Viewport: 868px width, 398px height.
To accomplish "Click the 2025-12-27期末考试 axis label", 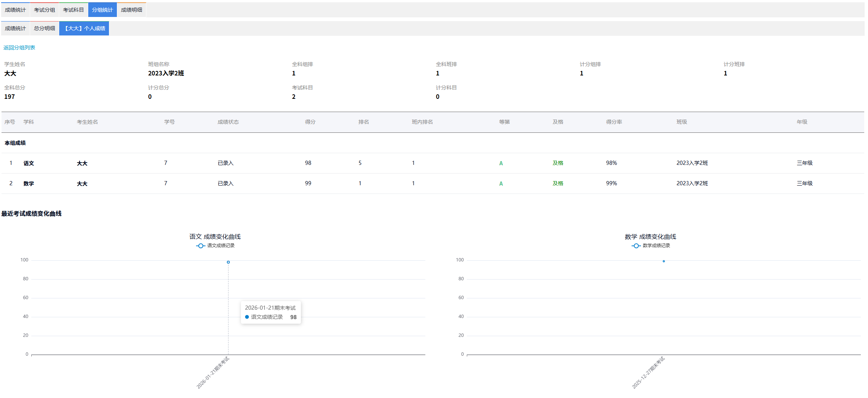I will pyautogui.click(x=649, y=372).
